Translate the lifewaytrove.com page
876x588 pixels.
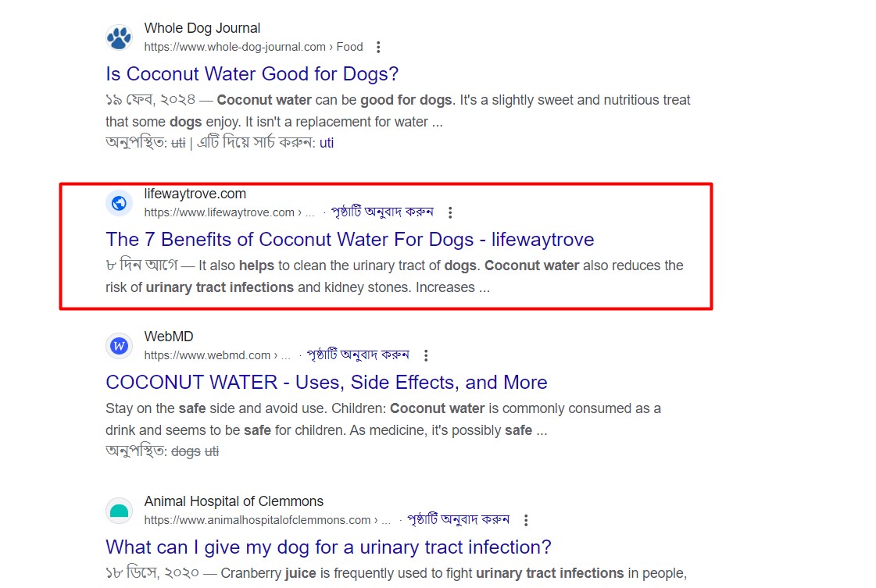pos(382,212)
